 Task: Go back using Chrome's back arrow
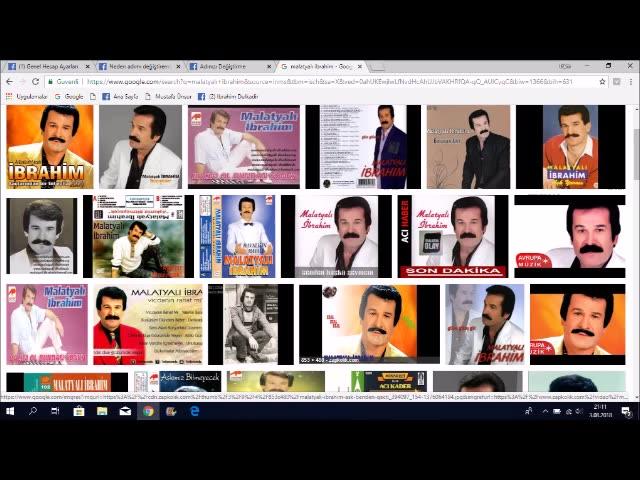tap(9, 82)
